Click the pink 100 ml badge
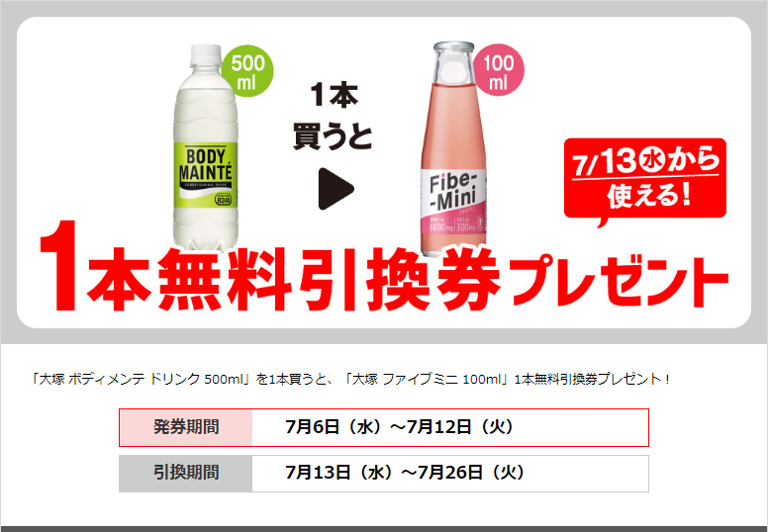The image size is (769, 532). 498,69
